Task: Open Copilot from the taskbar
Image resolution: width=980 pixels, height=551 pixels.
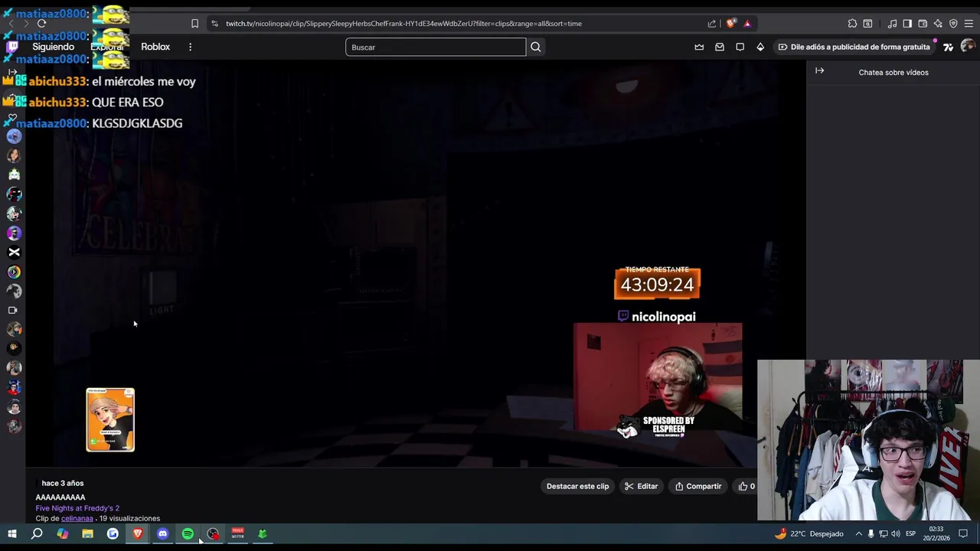Action: 62,533
